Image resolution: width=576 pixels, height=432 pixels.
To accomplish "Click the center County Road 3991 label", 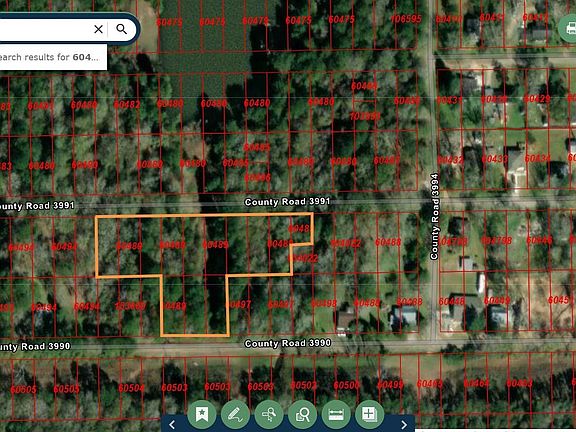I will coord(287,202).
